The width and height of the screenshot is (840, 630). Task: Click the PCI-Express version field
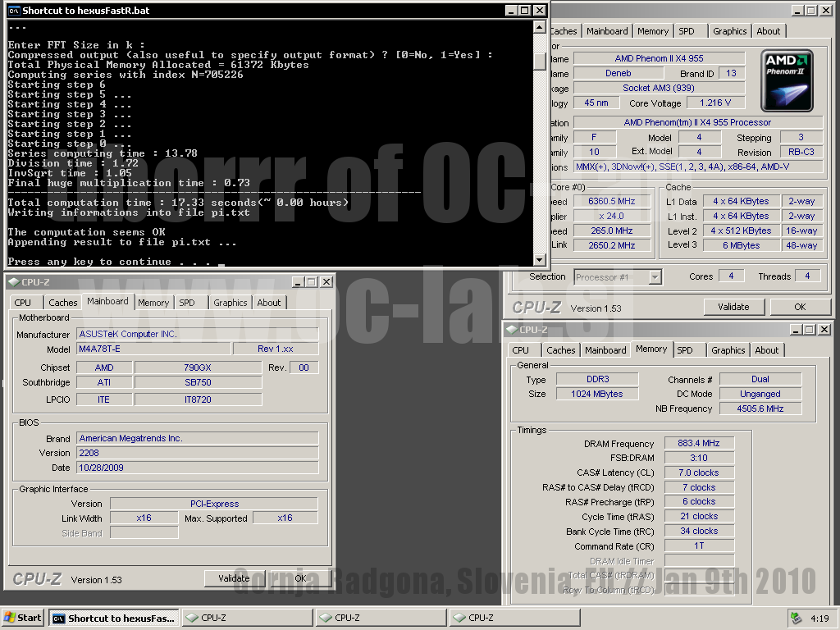tap(214, 504)
